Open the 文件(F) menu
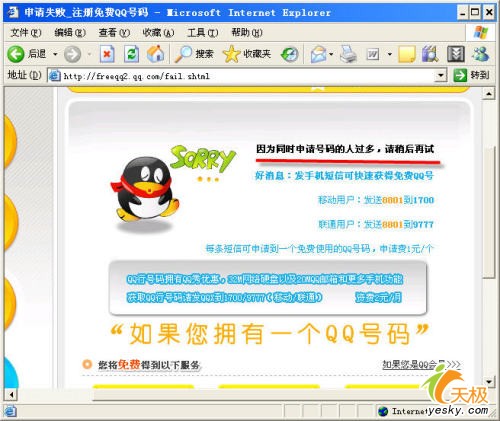 coord(26,32)
